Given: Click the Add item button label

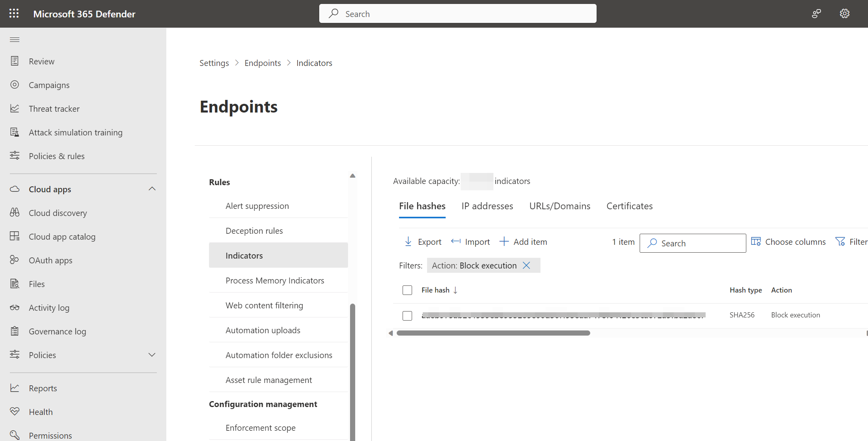Looking at the screenshot, I should (x=530, y=242).
